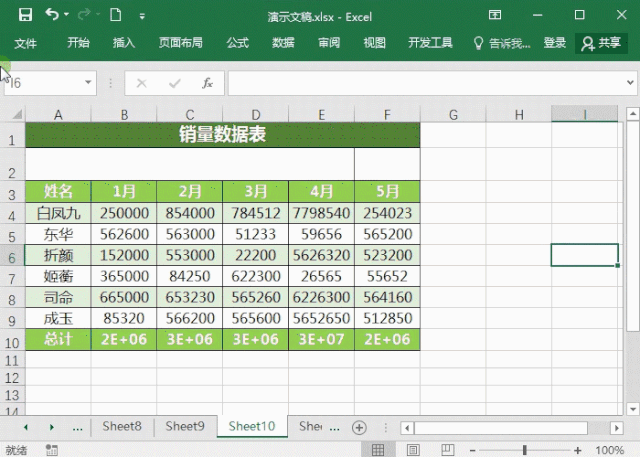Image resolution: width=640 pixels, height=457 pixels.
Task: Click vertical scrollbar up arrow
Action: point(633,114)
